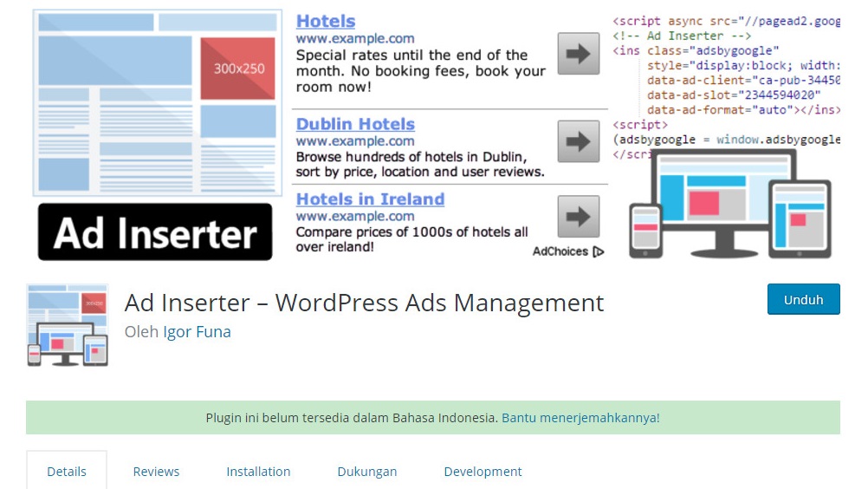Click the black Ad Inserter logo banner
Viewport: 868px width, 489px height.
click(x=155, y=232)
